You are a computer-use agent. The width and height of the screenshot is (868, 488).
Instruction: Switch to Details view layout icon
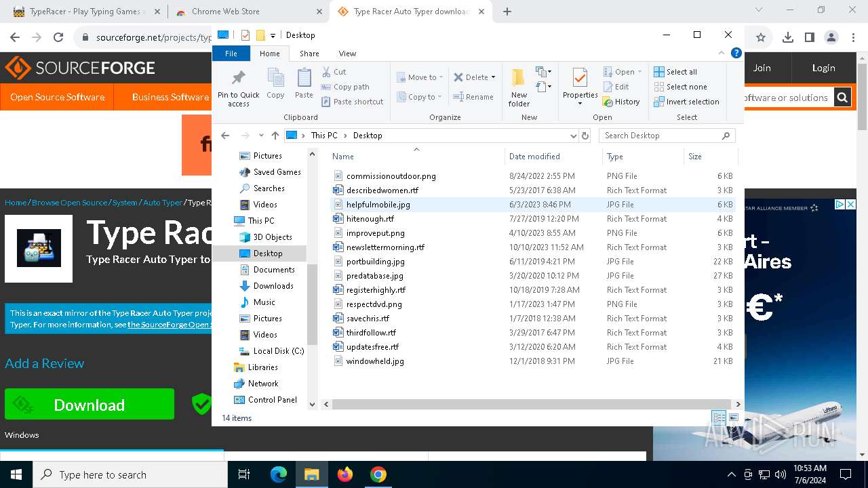point(718,418)
